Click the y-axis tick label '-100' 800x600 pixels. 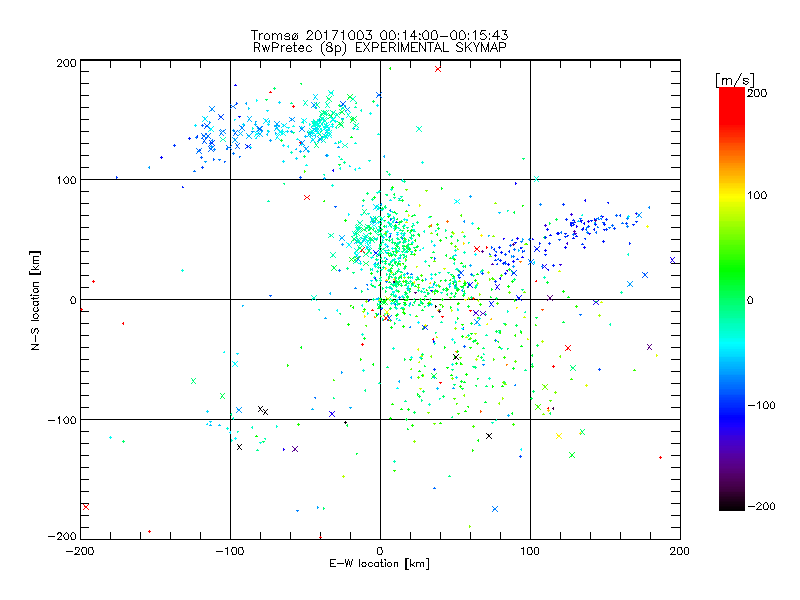pos(62,420)
